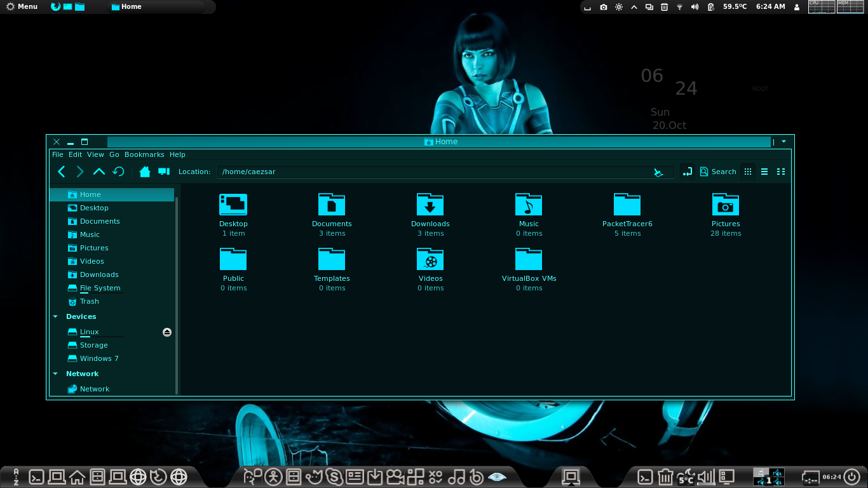This screenshot has width=868, height=488.
Task: Click the speaker volume icon in the top panel
Action: (x=695, y=7)
